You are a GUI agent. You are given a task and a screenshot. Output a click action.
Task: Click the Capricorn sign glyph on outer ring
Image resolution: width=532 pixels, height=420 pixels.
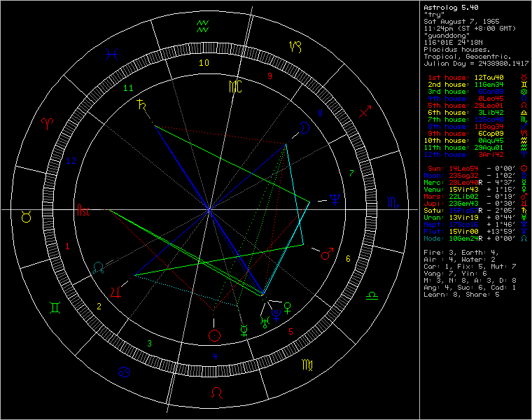[295, 47]
